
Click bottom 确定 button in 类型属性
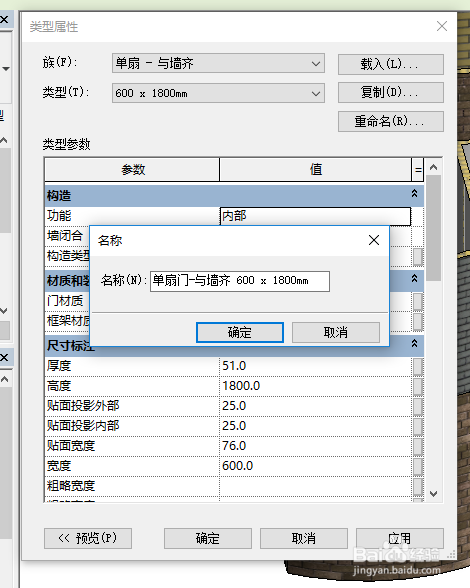208,538
